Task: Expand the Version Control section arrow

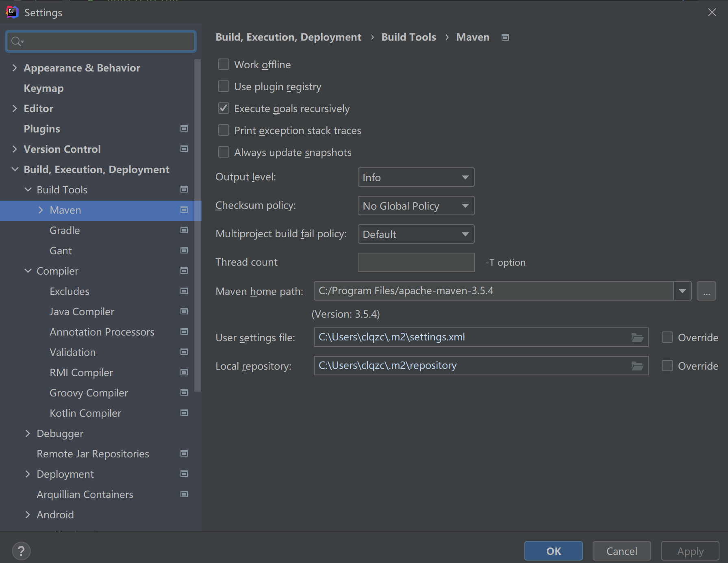Action: [x=15, y=149]
